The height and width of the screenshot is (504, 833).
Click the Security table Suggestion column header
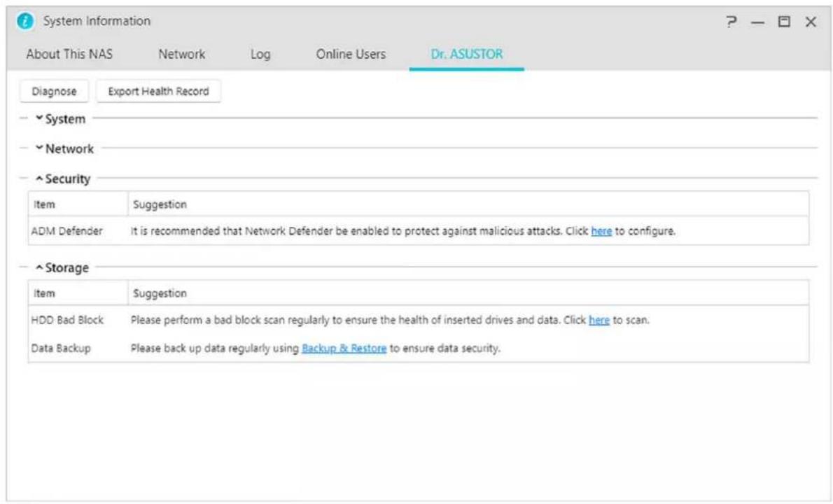point(468,204)
